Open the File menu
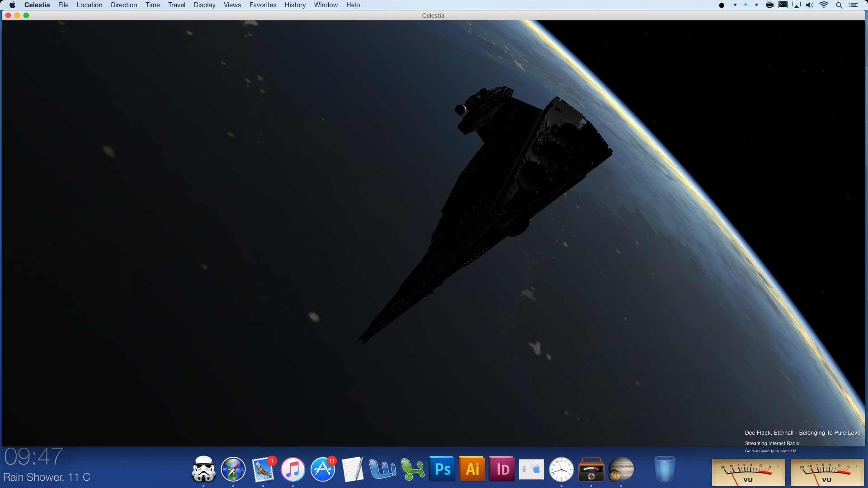This screenshot has width=868, height=488. tap(63, 5)
